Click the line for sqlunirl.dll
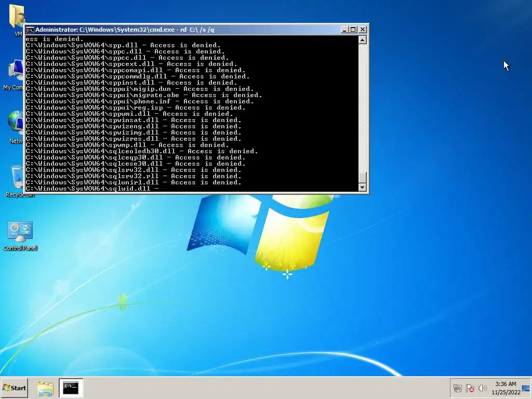Image resolution: width=532 pixels, height=399 pixels. tap(134, 182)
